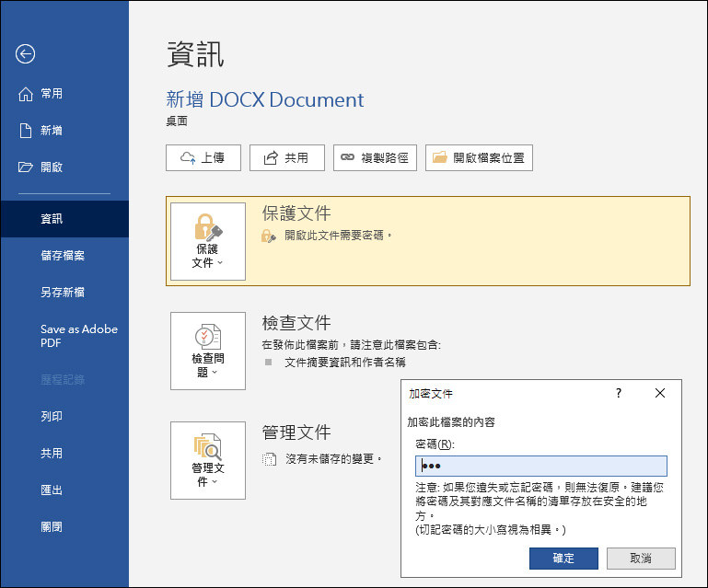Viewport: 708px width, 588px height.
Task: Click the back arrow circle icon
Action: [x=25, y=54]
